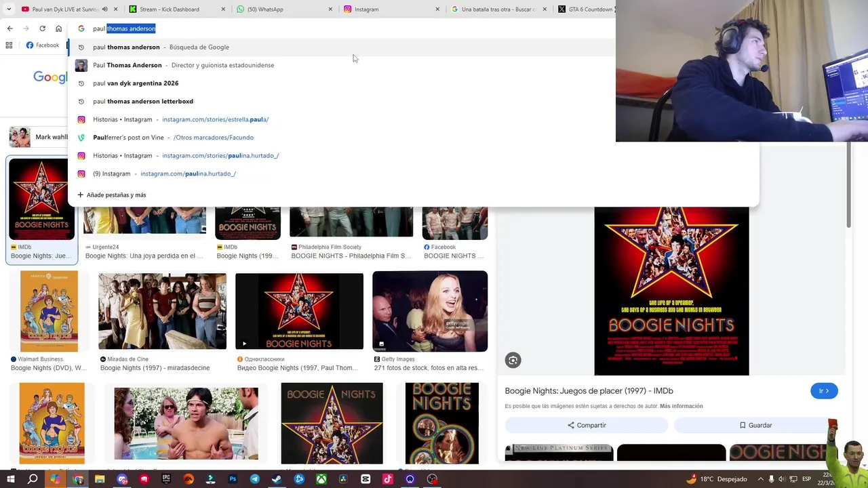Open the Chrome taskbar icon
This screenshot has width=868, height=488.
click(x=78, y=479)
